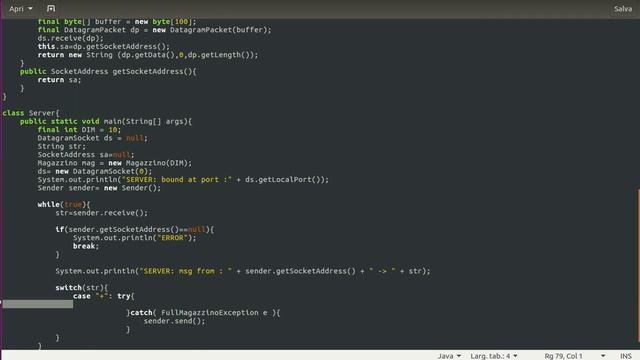The width and height of the screenshot is (640, 360).
Task: Click the 'while(true){' line
Action: tap(64, 204)
